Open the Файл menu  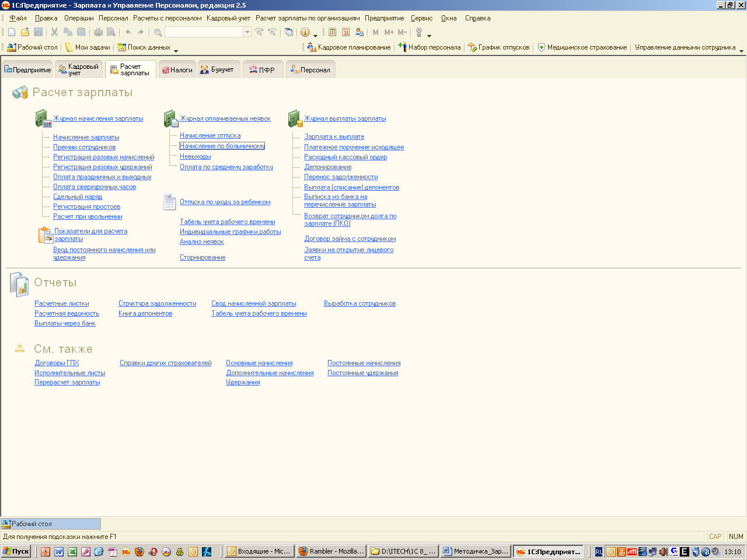coord(18,18)
